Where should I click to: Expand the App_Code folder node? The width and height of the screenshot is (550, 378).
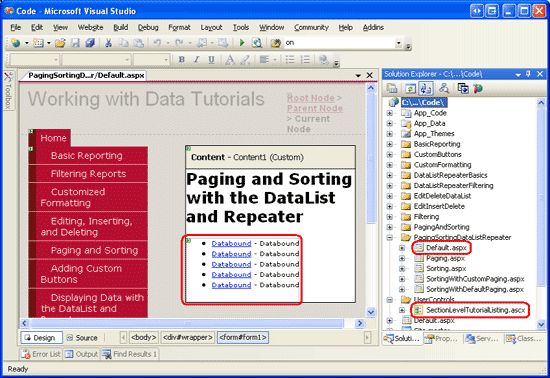click(x=390, y=113)
